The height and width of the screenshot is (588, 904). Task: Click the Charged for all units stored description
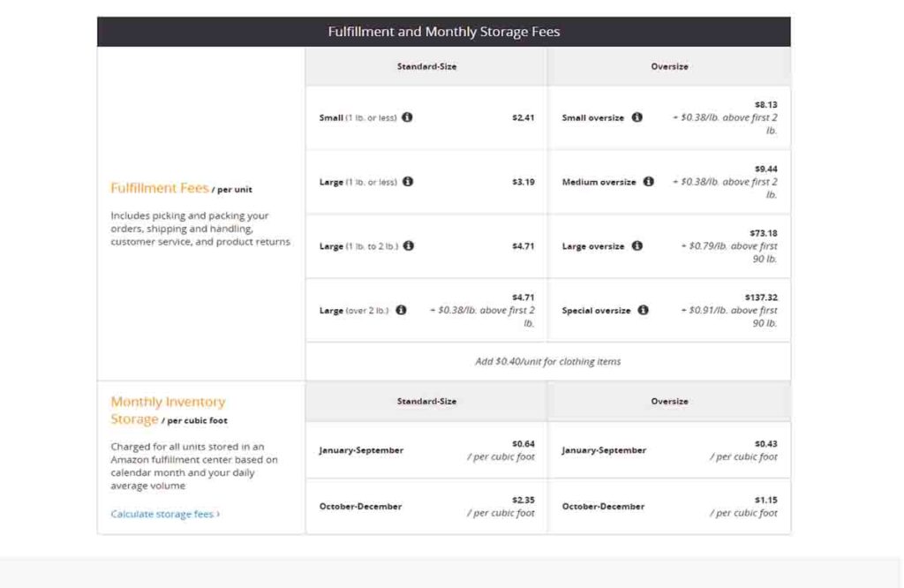click(x=193, y=466)
